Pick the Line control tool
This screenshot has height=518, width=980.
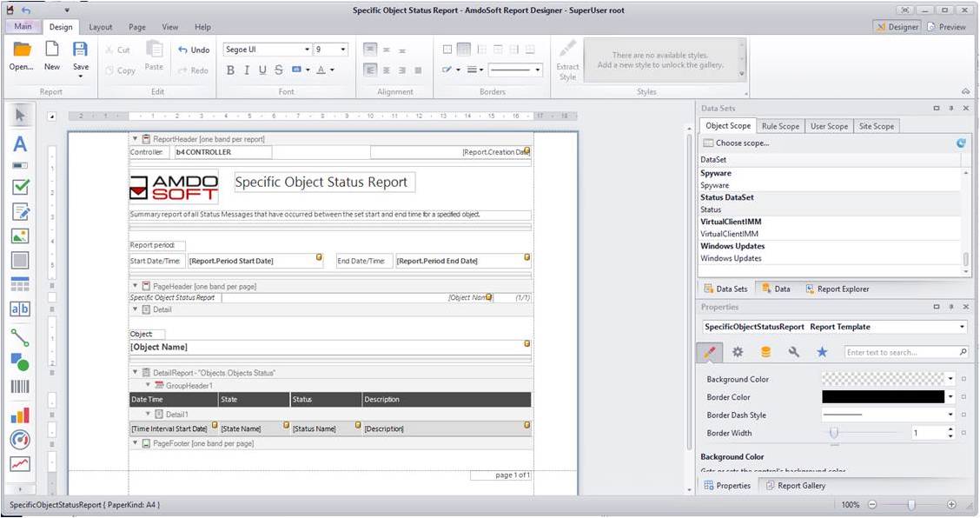coord(20,338)
